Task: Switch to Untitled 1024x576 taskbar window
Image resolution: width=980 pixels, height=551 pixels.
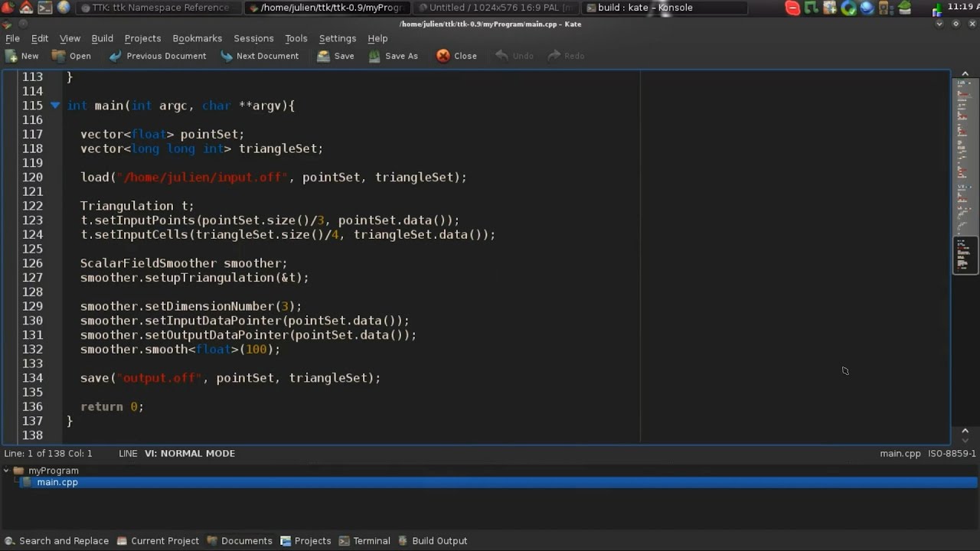Action: pyautogui.click(x=497, y=8)
